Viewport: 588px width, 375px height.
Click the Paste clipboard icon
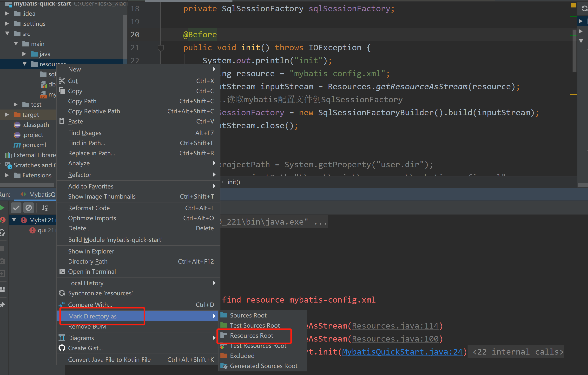62,121
